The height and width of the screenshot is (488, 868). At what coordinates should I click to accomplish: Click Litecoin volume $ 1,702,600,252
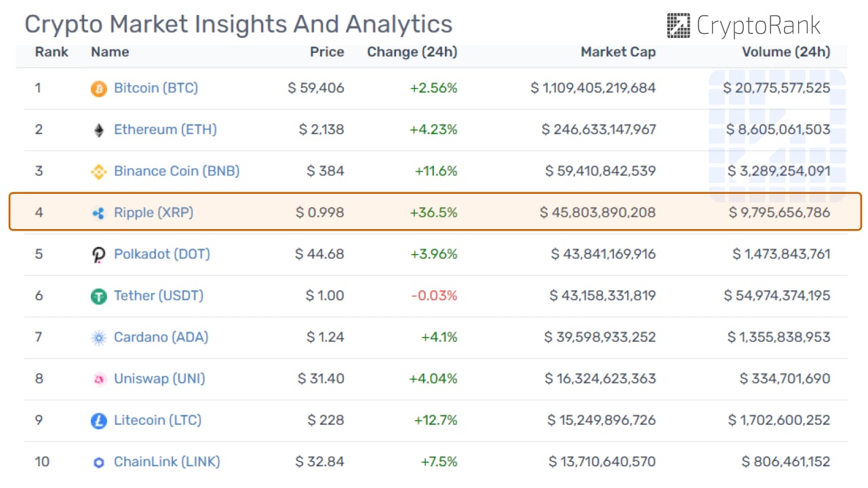[x=779, y=420]
